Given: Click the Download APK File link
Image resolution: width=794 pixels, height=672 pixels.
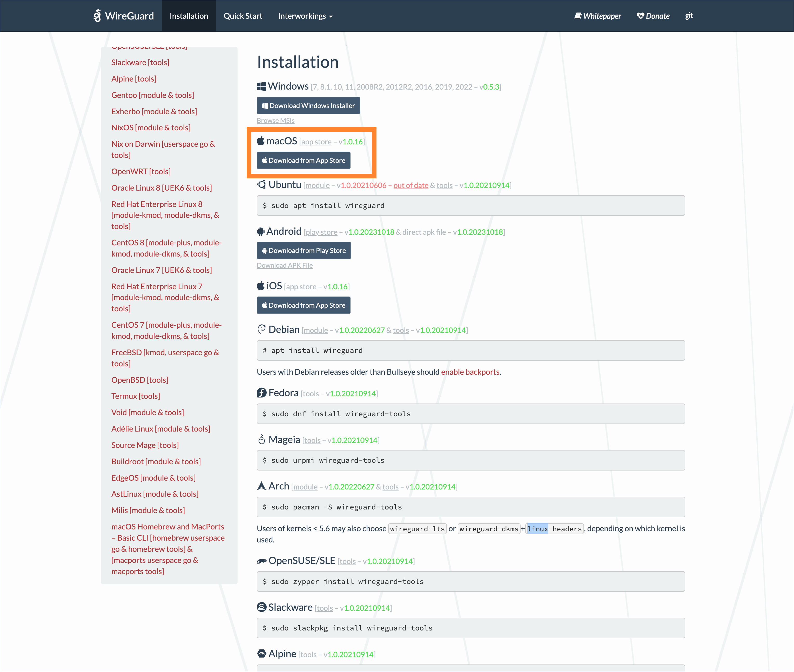Looking at the screenshot, I should [x=285, y=265].
